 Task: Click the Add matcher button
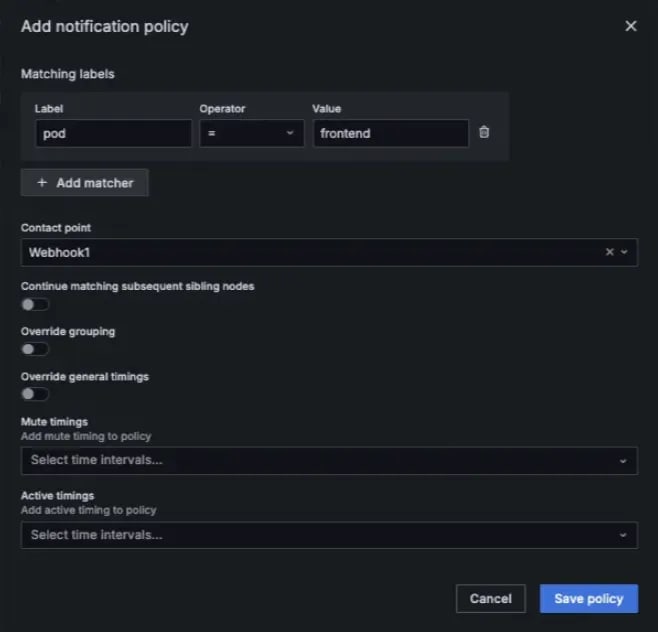tap(85, 183)
